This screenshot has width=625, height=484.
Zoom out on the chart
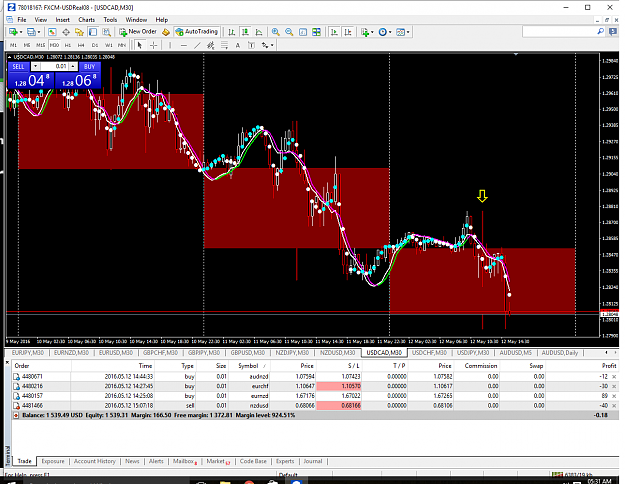click(289, 32)
